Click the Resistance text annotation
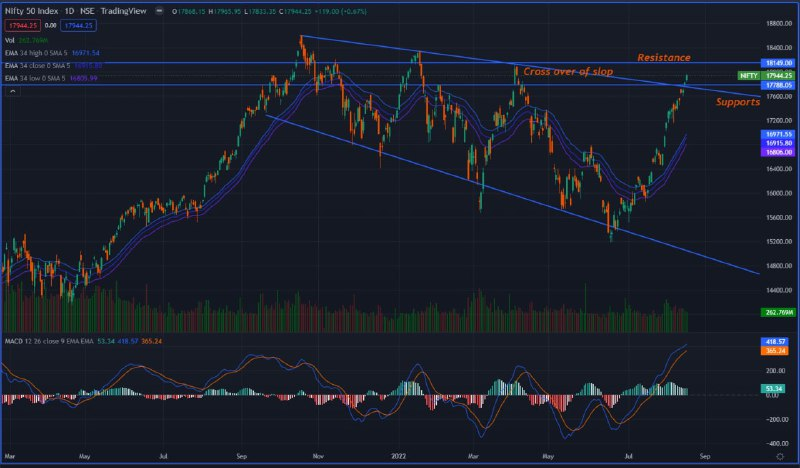The height and width of the screenshot is (468, 800). point(664,58)
